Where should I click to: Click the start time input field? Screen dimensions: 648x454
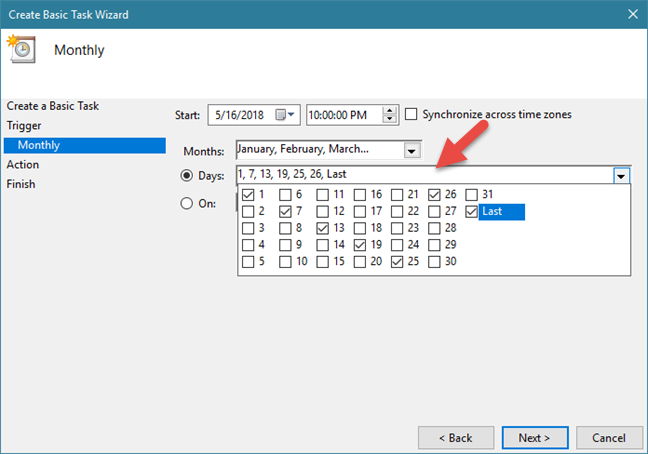tap(343, 115)
